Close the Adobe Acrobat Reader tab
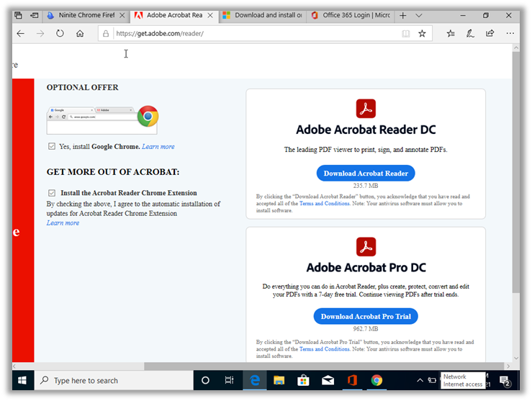 (210, 15)
